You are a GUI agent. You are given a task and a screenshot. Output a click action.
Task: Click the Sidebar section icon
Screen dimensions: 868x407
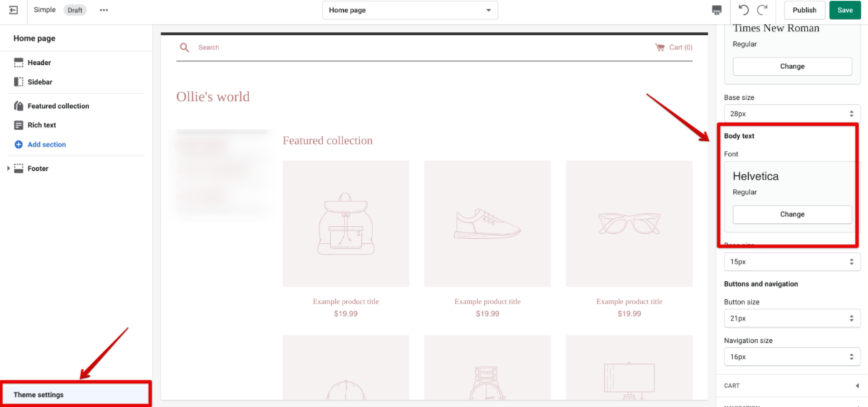pos(19,82)
